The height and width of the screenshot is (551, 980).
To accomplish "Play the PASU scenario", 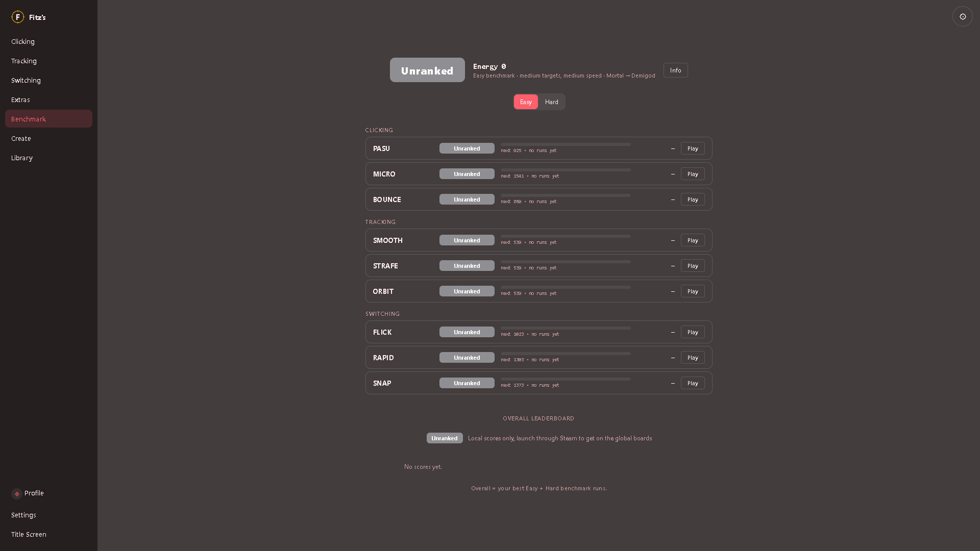I will coord(693,148).
